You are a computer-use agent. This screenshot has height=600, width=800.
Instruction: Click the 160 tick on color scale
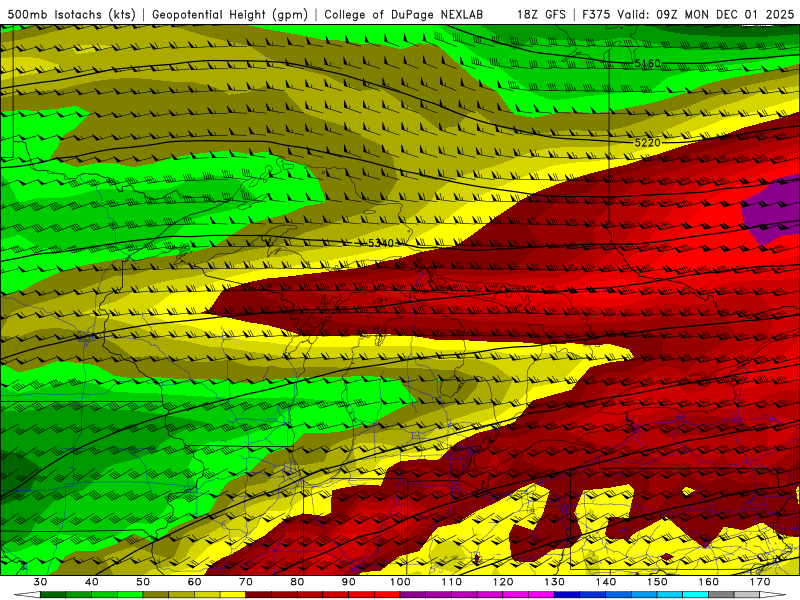(x=709, y=582)
